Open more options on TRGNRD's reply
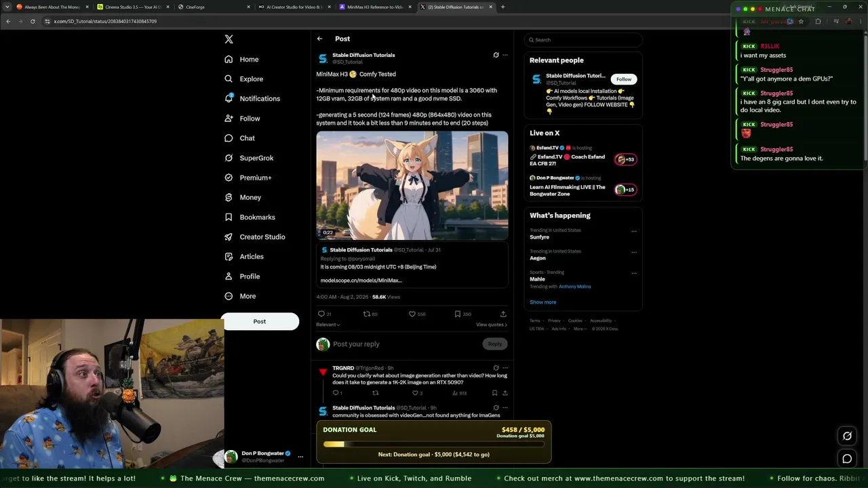This screenshot has width=868, height=488. tap(505, 368)
